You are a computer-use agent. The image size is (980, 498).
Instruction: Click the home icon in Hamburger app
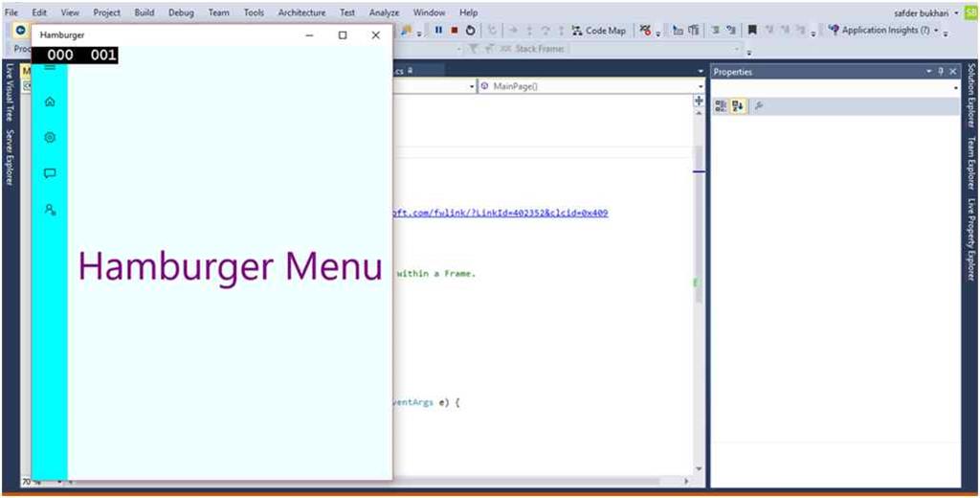coord(50,102)
